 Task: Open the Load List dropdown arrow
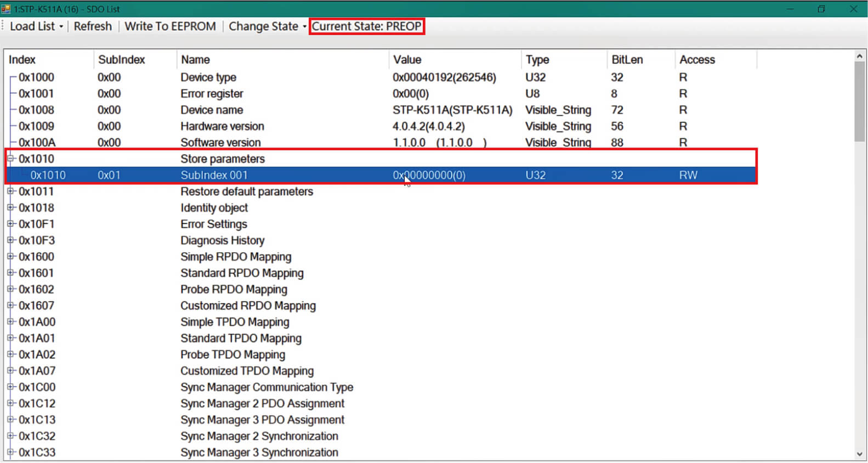[61, 27]
